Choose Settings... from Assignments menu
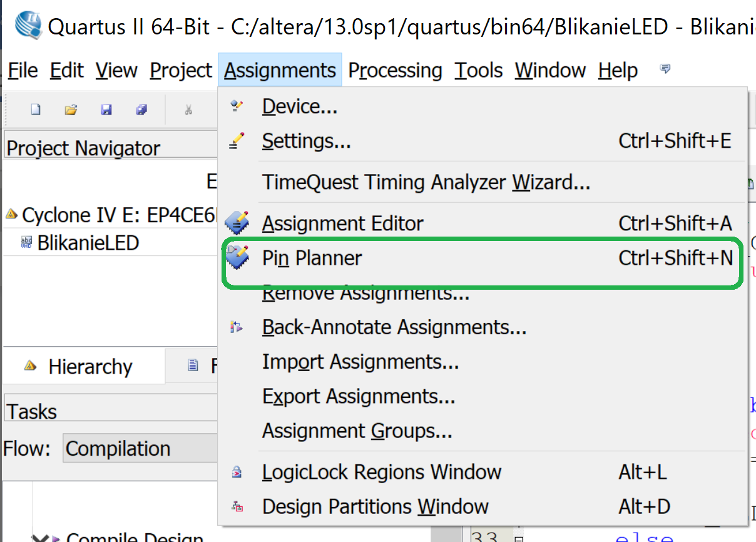Image resolution: width=756 pixels, height=542 pixels. coord(306,141)
